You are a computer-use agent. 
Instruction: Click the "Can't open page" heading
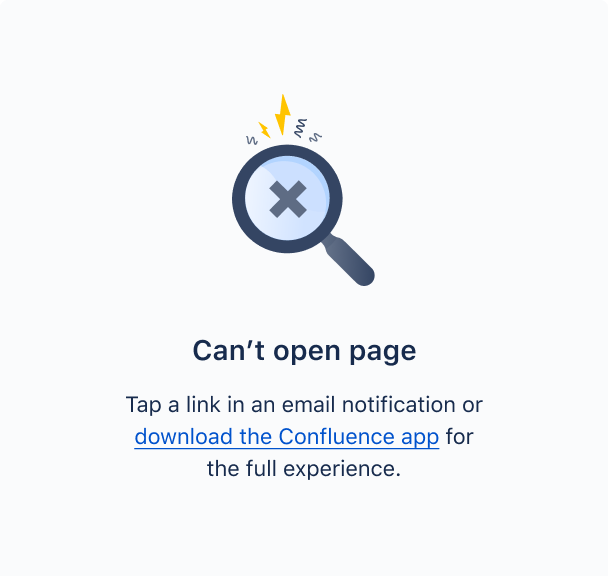pos(304,351)
